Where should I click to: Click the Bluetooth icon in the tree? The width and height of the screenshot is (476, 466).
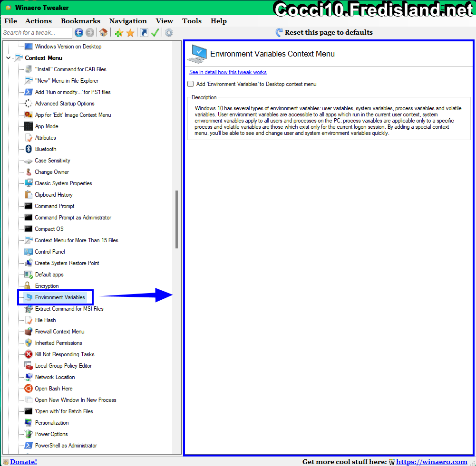point(29,149)
